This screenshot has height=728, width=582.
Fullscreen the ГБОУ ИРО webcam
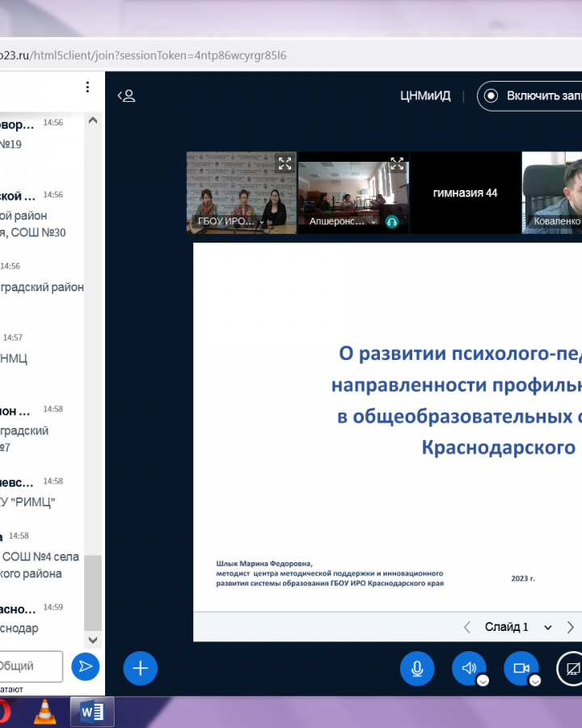tap(285, 163)
